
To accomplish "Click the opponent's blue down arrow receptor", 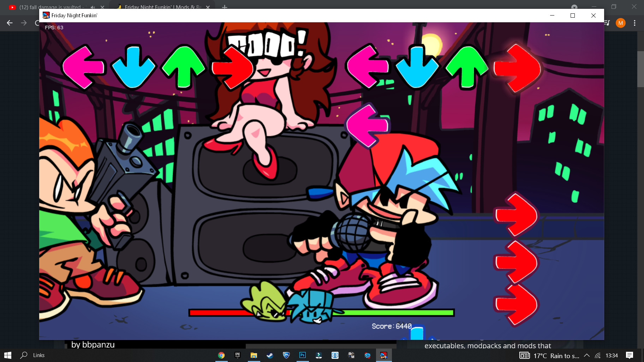I will [x=133, y=66].
